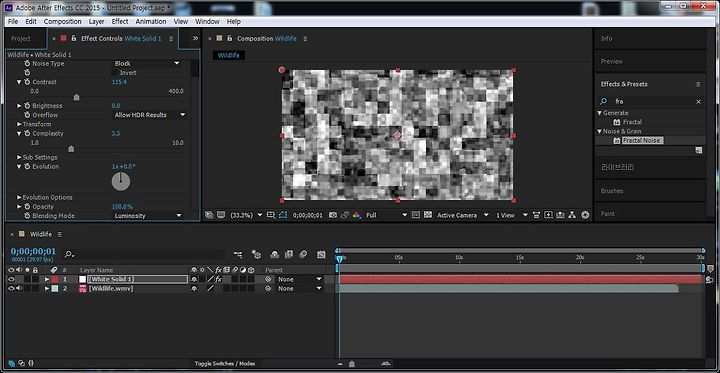Toggle the Hide Shy Layers button
This screenshot has height=373, width=720.
point(275,254)
